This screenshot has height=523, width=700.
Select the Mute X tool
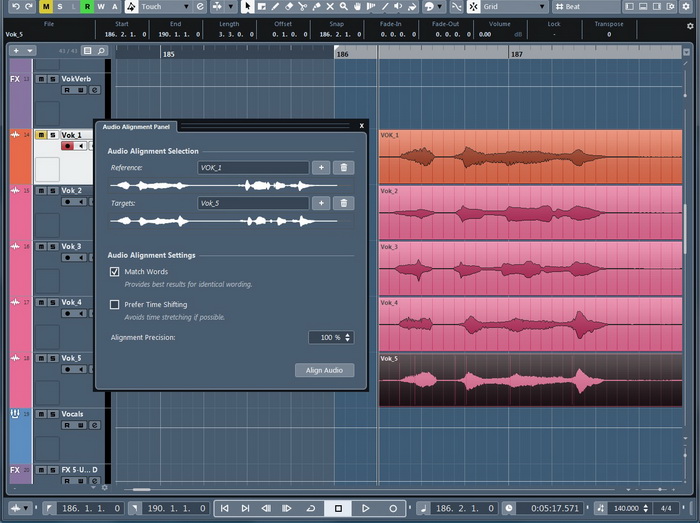(x=330, y=7)
